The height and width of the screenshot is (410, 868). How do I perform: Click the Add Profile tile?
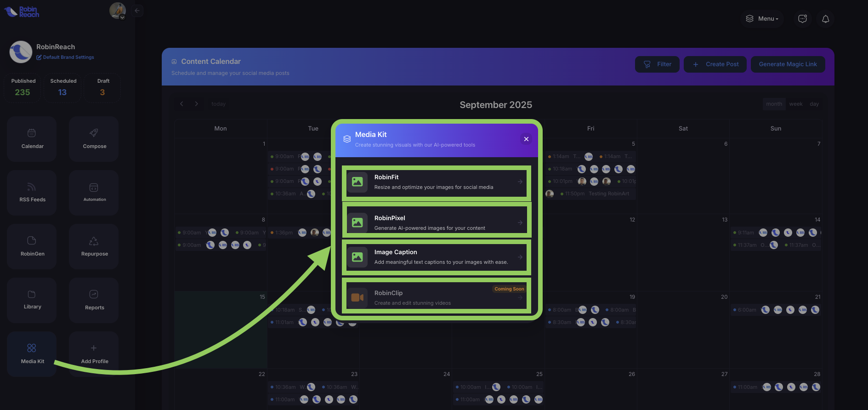point(94,354)
